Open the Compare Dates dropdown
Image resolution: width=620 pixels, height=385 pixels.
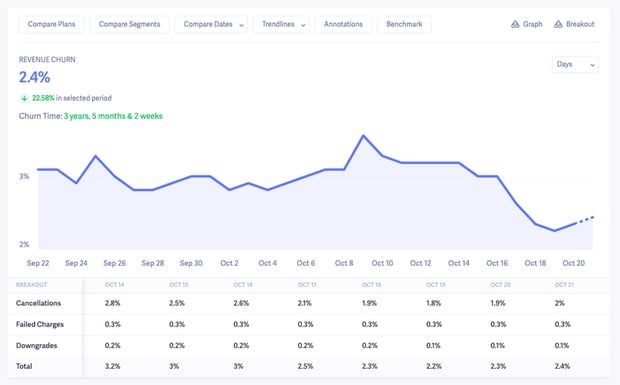(211, 25)
